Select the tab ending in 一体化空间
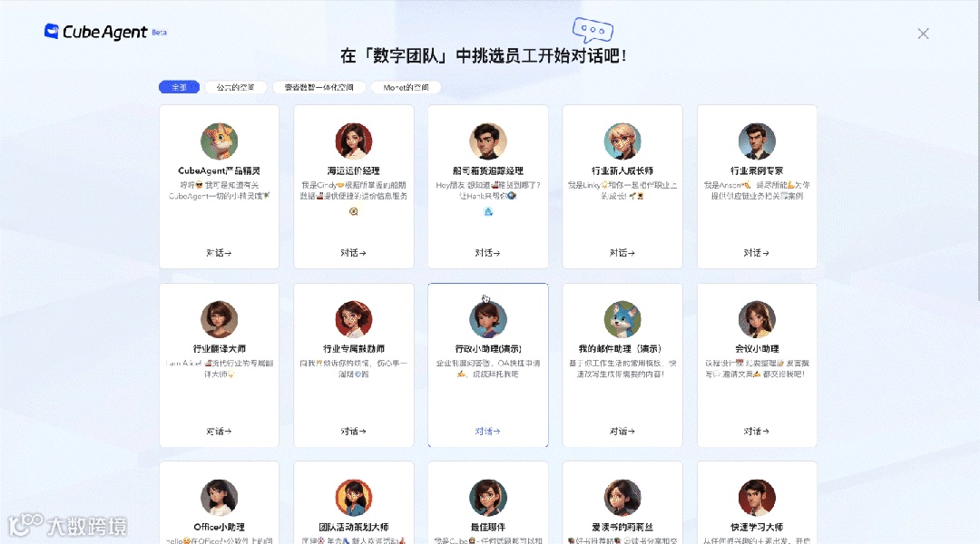 [318, 87]
